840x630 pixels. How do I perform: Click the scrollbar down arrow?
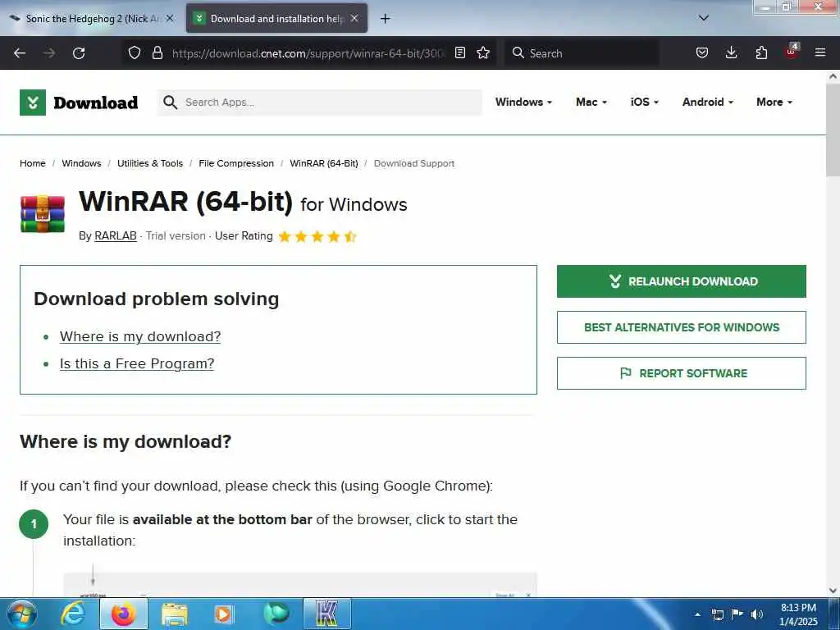833,591
